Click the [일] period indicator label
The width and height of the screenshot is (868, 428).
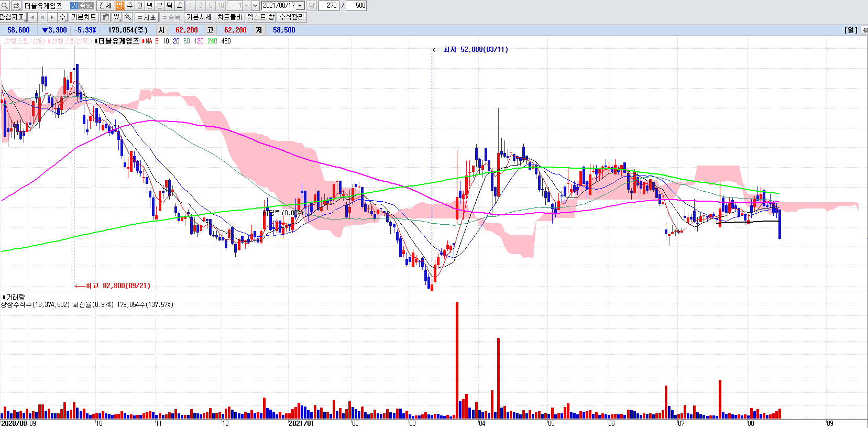(x=851, y=30)
